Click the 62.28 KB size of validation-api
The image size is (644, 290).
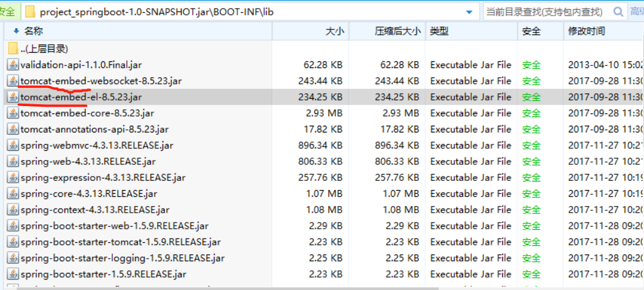point(323,65)
